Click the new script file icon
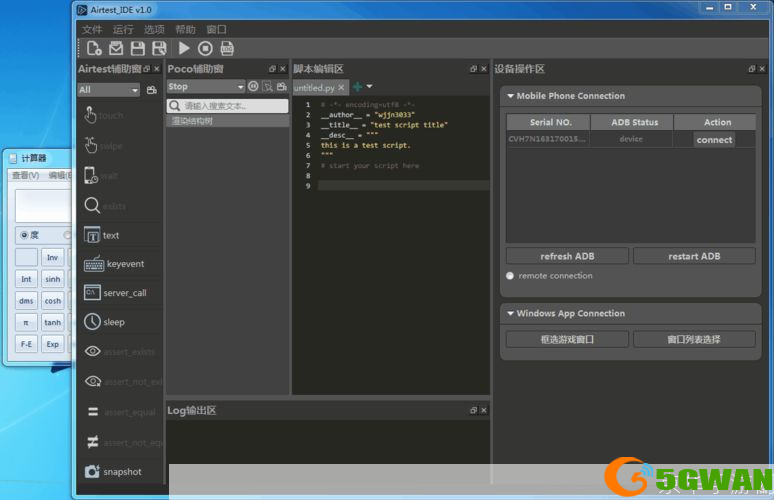 click(94, 48)
